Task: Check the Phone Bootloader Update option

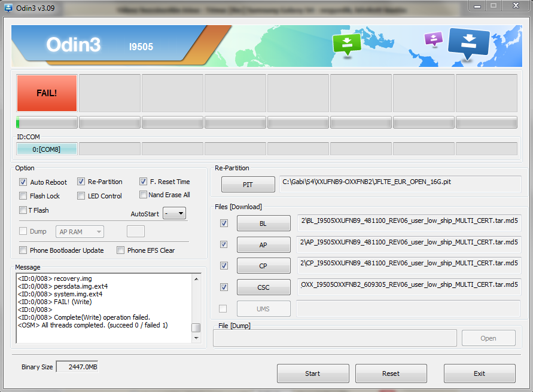Action: coord(23,250)
